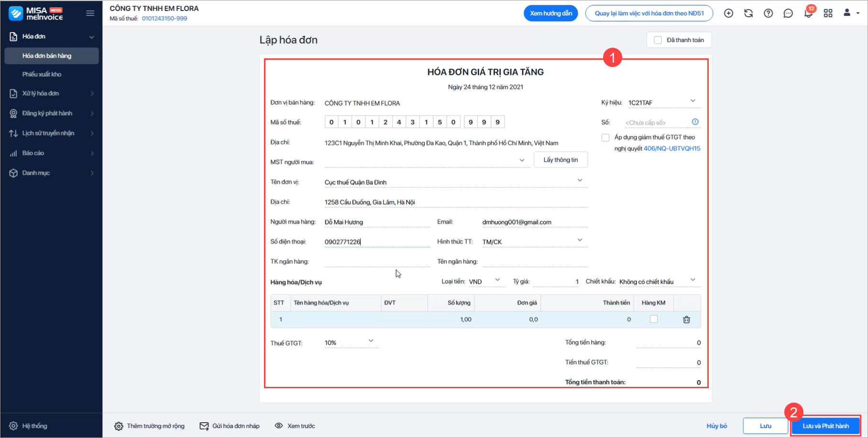The height and width of the screenshot is (438, 868).
Task: Select Hóa đơn bán hàng menu item
Action: 52,56
